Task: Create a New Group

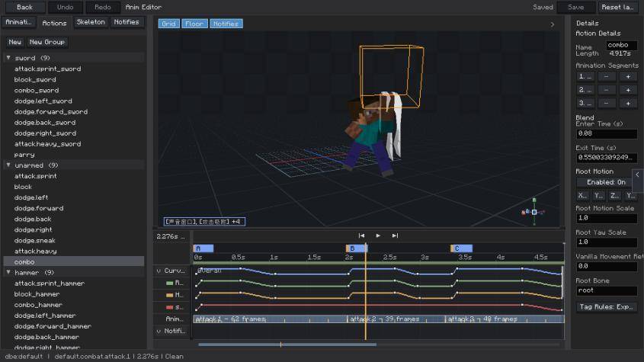Action: point(46,42)
